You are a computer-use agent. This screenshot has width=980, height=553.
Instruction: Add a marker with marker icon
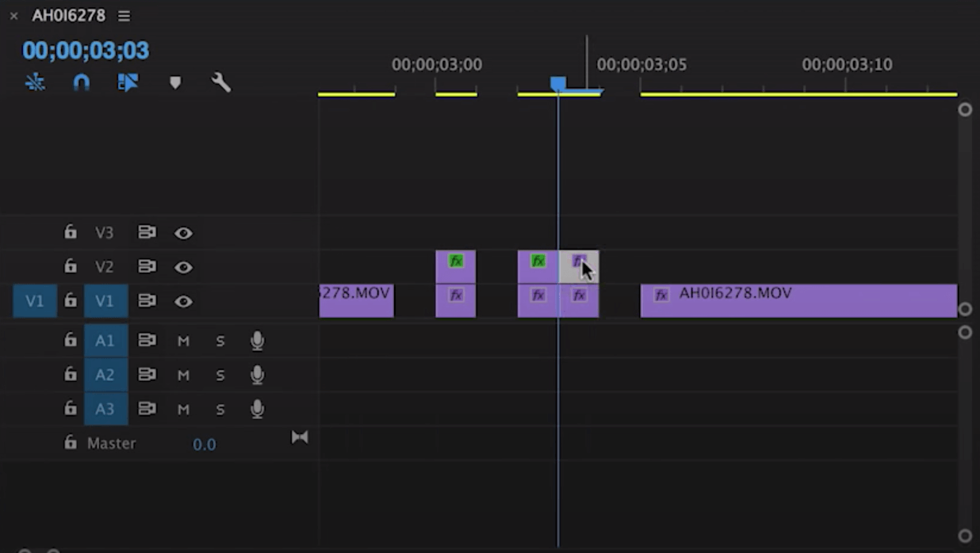pyautogui.click(x=175, y=82)
